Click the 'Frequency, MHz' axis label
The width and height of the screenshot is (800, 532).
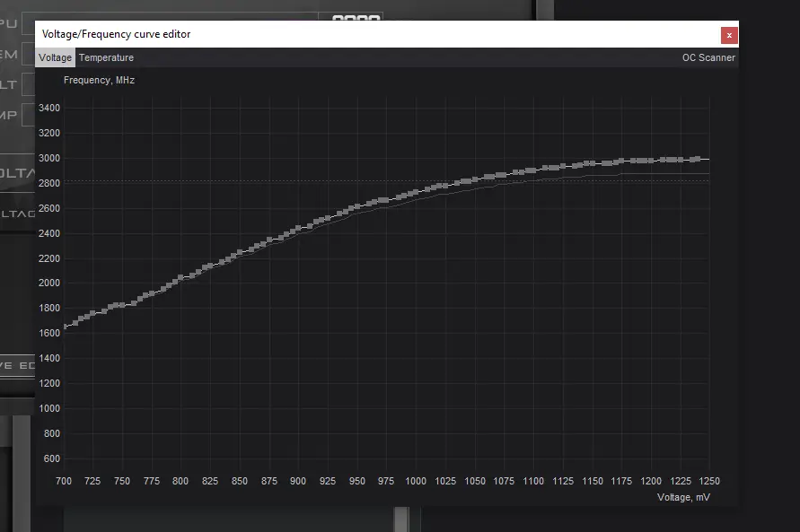tap(99, 80)
